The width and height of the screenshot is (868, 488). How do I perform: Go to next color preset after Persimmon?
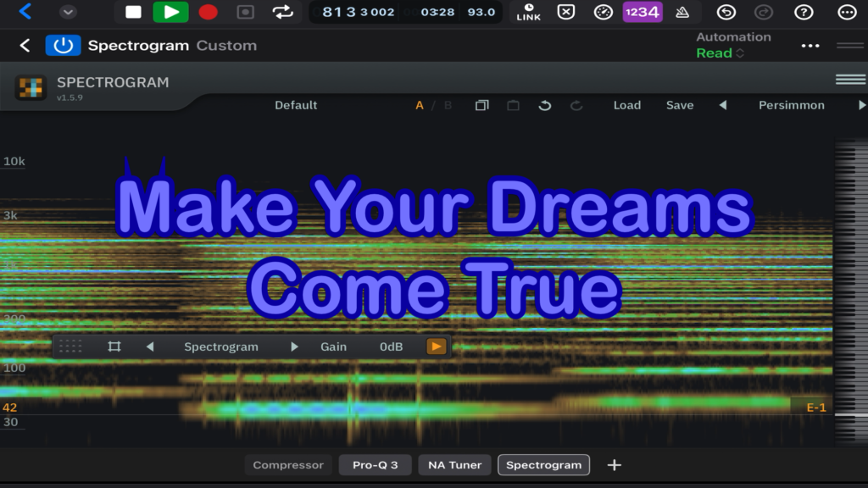[x=861, y=106]
